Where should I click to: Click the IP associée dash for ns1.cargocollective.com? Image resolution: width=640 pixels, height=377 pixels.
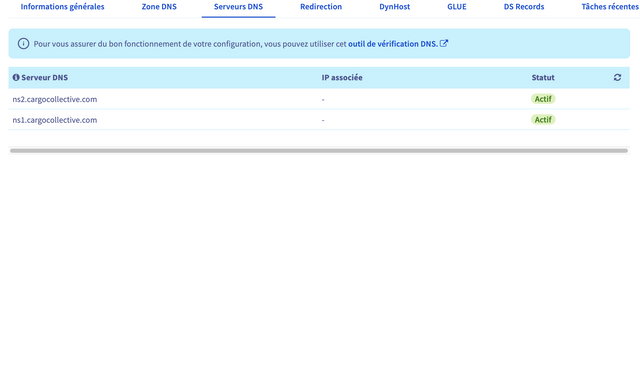click(x=323, y=120)
